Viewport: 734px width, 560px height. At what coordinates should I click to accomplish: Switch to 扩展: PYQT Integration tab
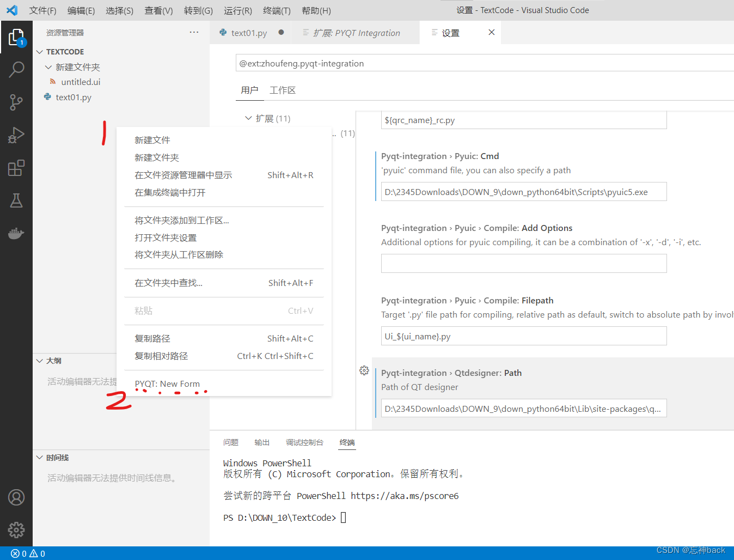356,33
